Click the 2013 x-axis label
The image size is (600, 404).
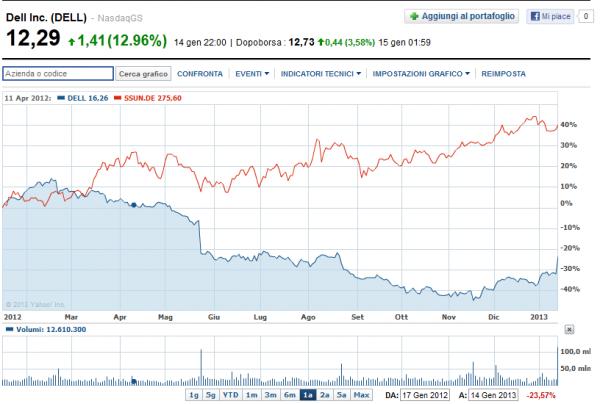pos(539,317)
